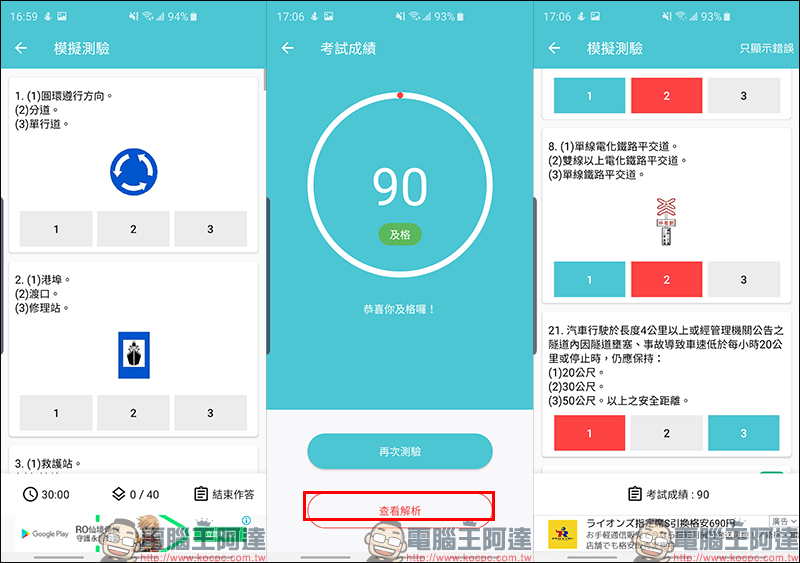Click the 再次測驗 retest button
Image resolution: width=800 pixels, height=563 pixels.
click(400, 451)
